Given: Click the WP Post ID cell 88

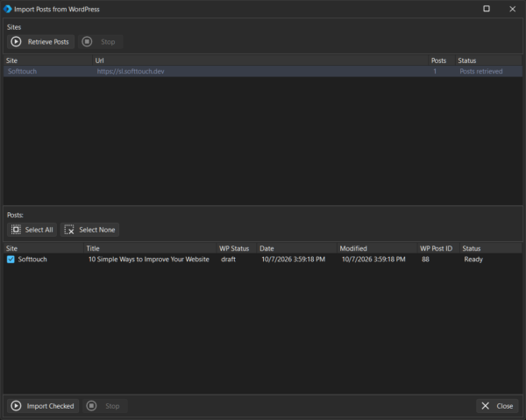Looking at the screenshot, I should point(425,260).
